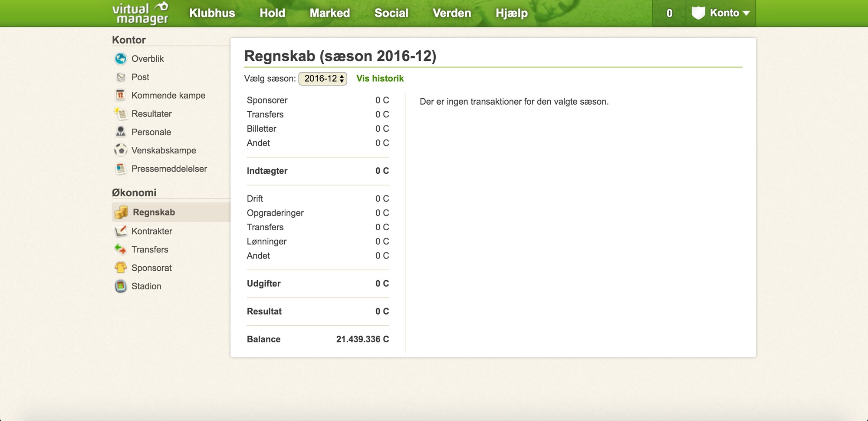Open the Verden menu
The height and width of the screenshot is (421, 868).
(452, 13)
